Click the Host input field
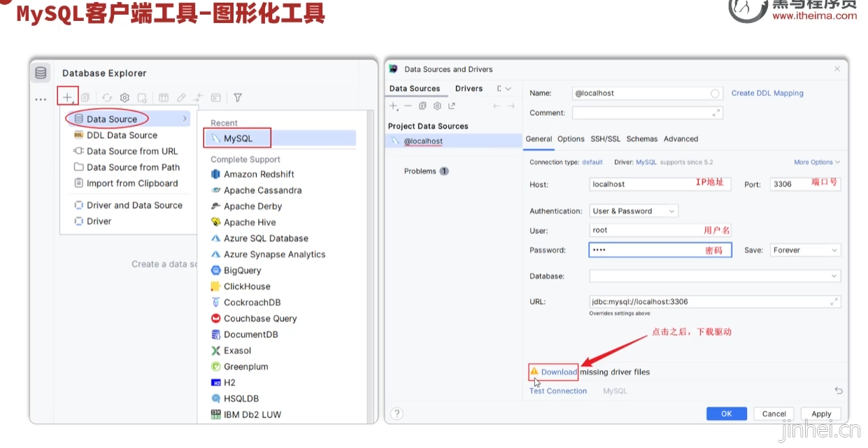Screen dimensions: 868x448 point(660,184)
